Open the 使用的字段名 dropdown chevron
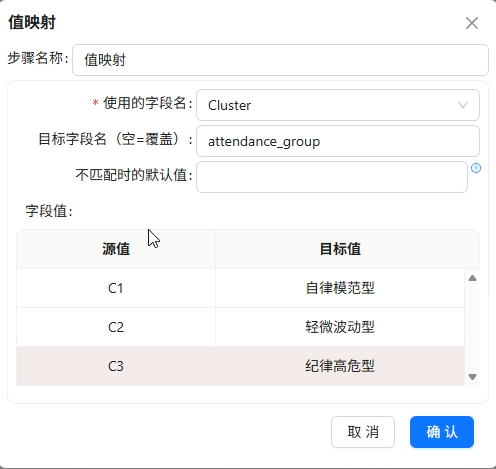496x469 pixels. tap(463, 105)
